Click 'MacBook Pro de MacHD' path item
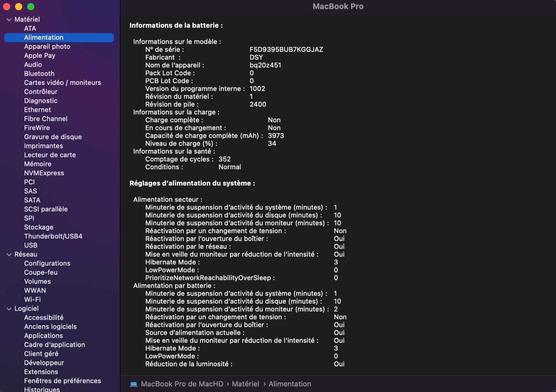 coord(182,384)
